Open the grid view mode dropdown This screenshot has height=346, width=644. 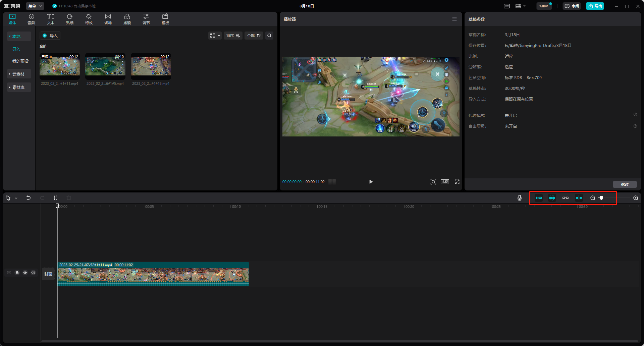215,36
